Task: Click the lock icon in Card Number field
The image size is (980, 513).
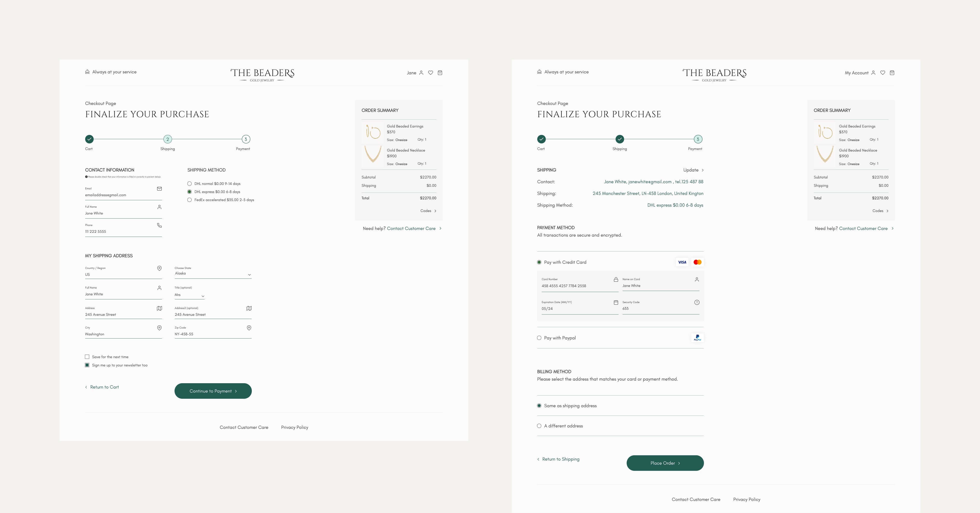Action: pos(616,279)
